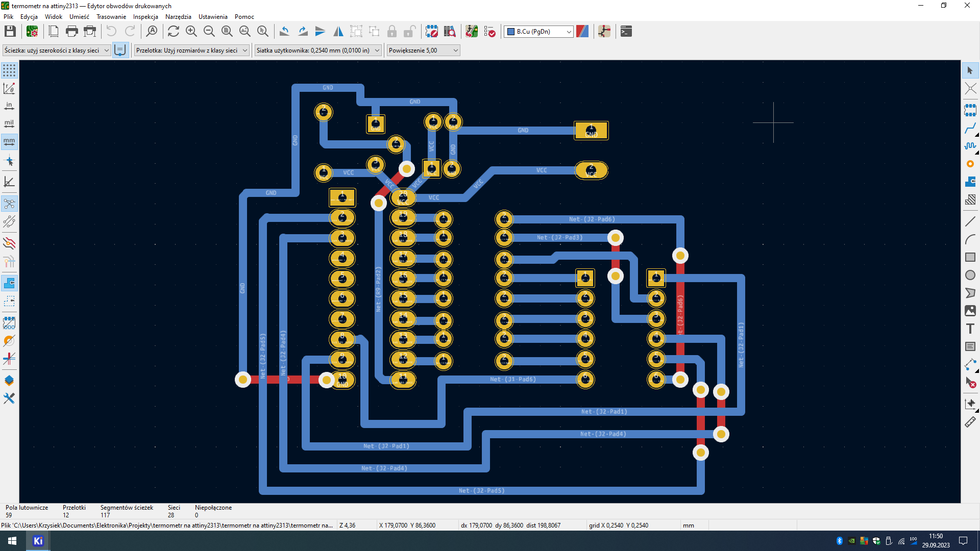
Task: Click the Zoom In magnifier icon
Action: click(191, 32)
